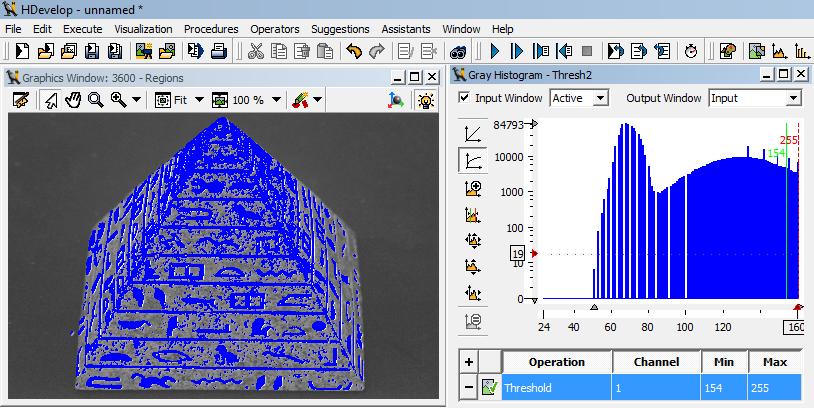Screen dimensions: 814x408
Task: Toggle the light bulb help icon
Action: [426, 100]
